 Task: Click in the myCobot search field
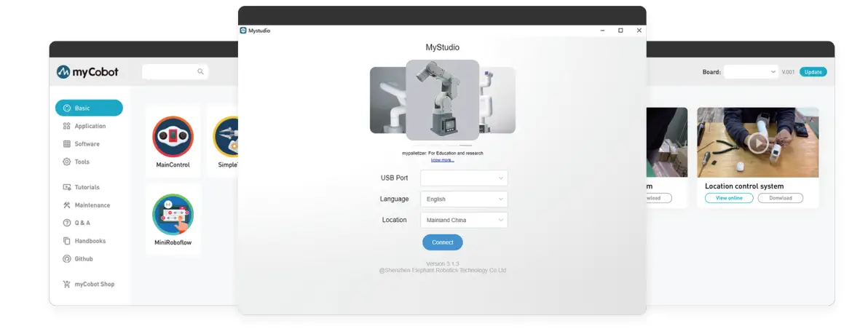click(175, 72)
